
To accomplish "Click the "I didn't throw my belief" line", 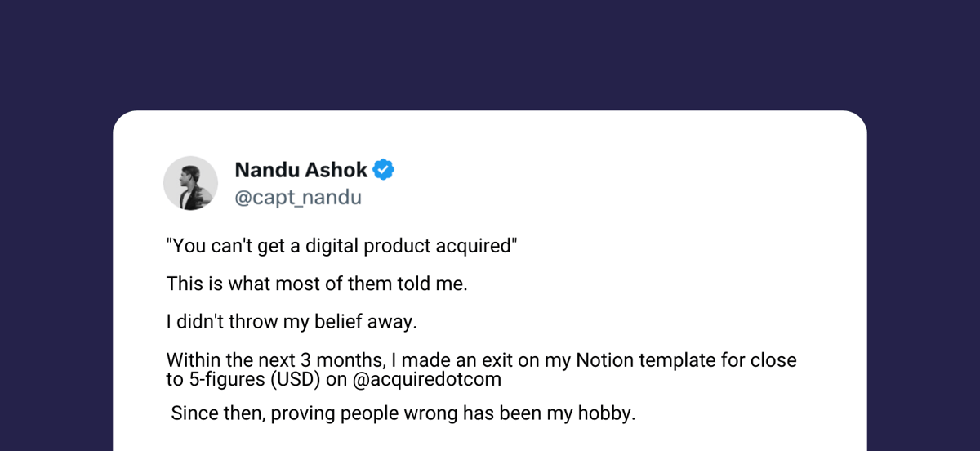I will coord(292,322).
